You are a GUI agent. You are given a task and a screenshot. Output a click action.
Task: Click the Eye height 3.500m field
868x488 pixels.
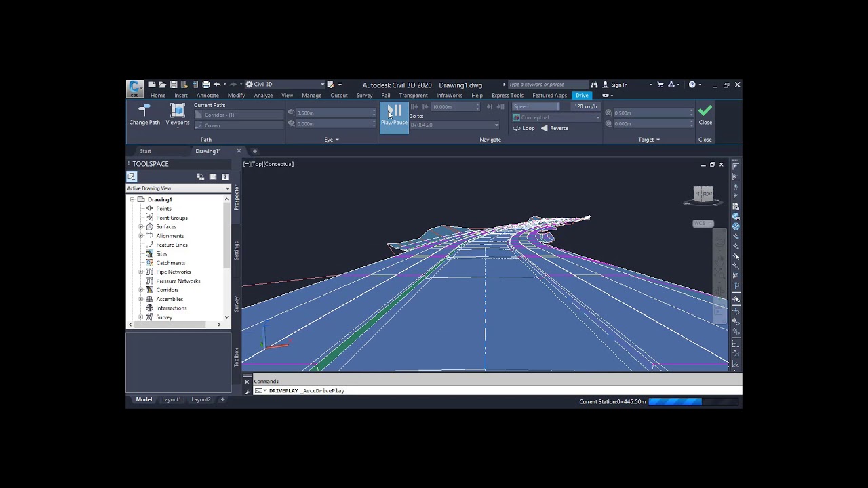pos(334,113)
